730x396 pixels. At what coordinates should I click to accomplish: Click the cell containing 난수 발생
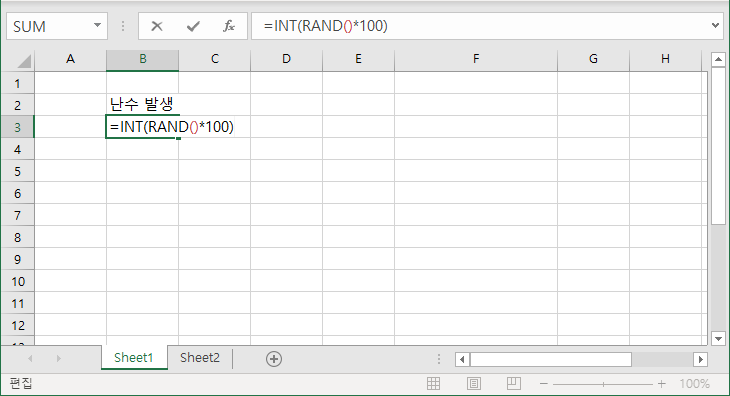(x=142, y=104)
